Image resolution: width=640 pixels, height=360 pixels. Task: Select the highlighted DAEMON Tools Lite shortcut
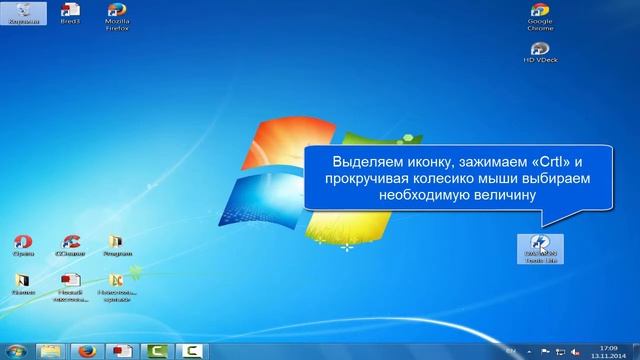[540, 249]
